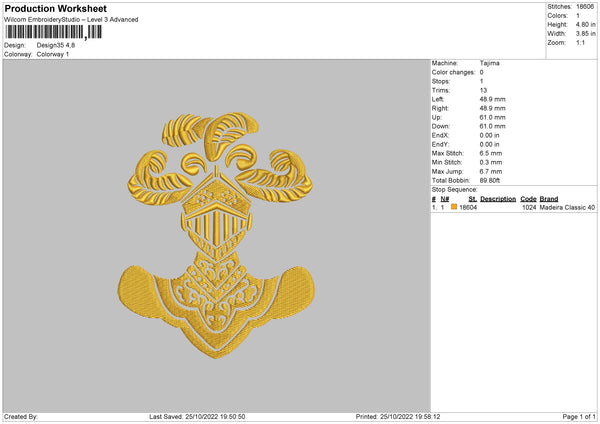
Task: Click the 'Code' column header
Action: [x=528, y=199]
